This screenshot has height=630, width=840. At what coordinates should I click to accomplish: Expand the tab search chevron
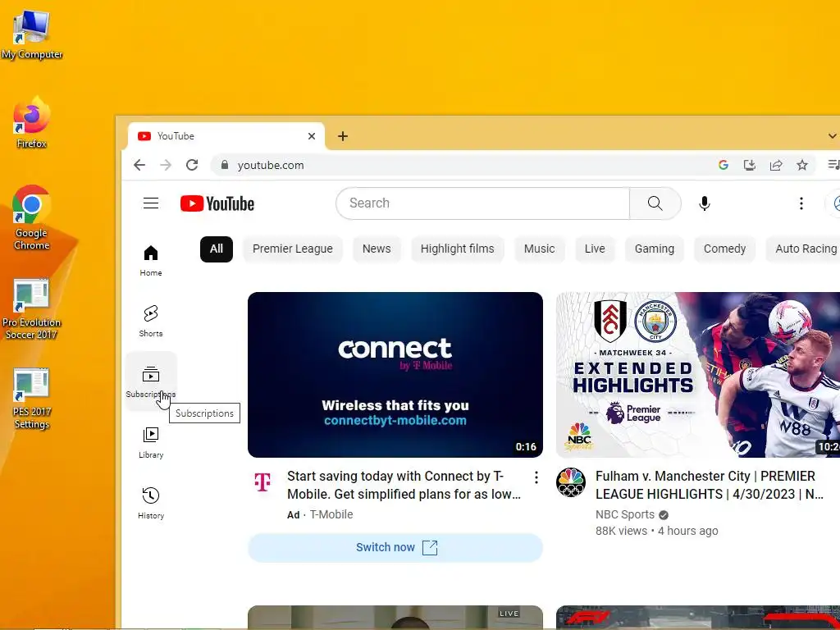pos(832,136)
